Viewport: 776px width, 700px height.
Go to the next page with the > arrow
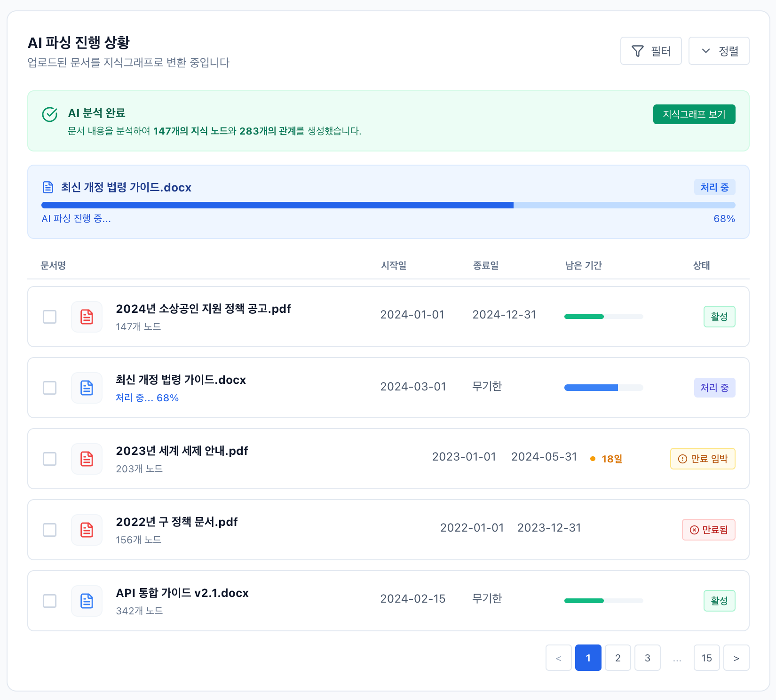(x=736, y=658)
